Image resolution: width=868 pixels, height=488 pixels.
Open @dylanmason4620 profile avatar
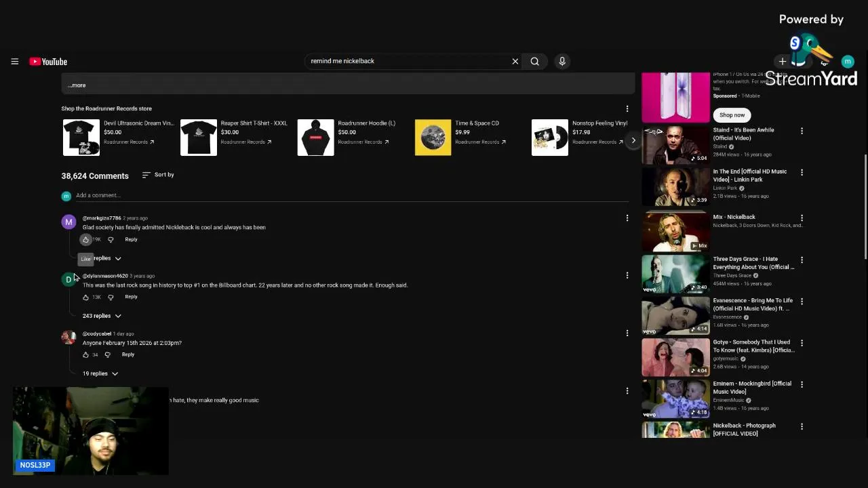point(68,280)
